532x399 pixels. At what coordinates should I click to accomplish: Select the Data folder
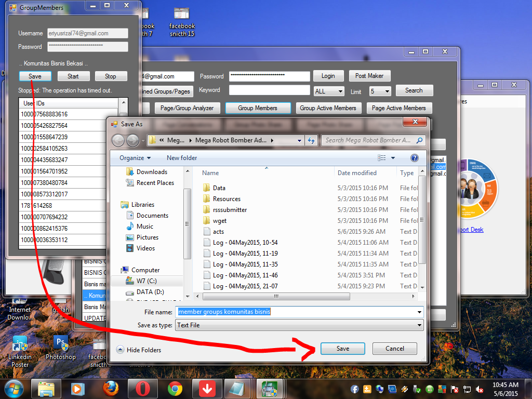click(x=214, y=188)
